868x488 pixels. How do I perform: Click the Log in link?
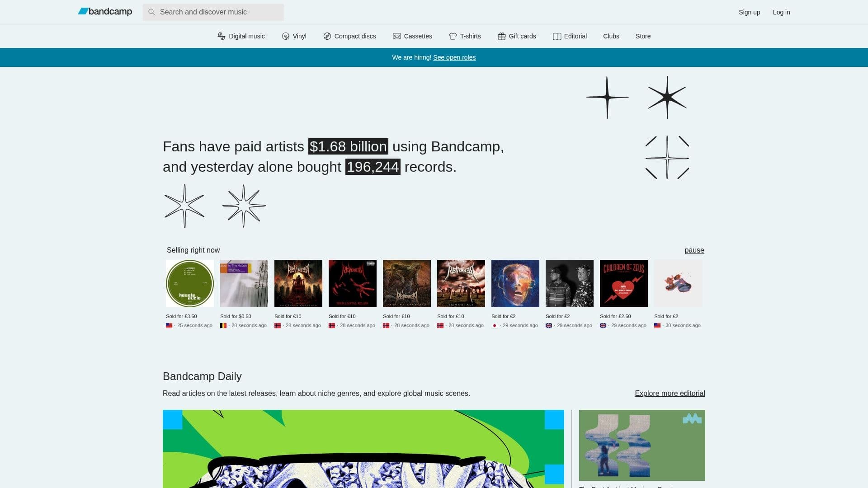(781, 12)
